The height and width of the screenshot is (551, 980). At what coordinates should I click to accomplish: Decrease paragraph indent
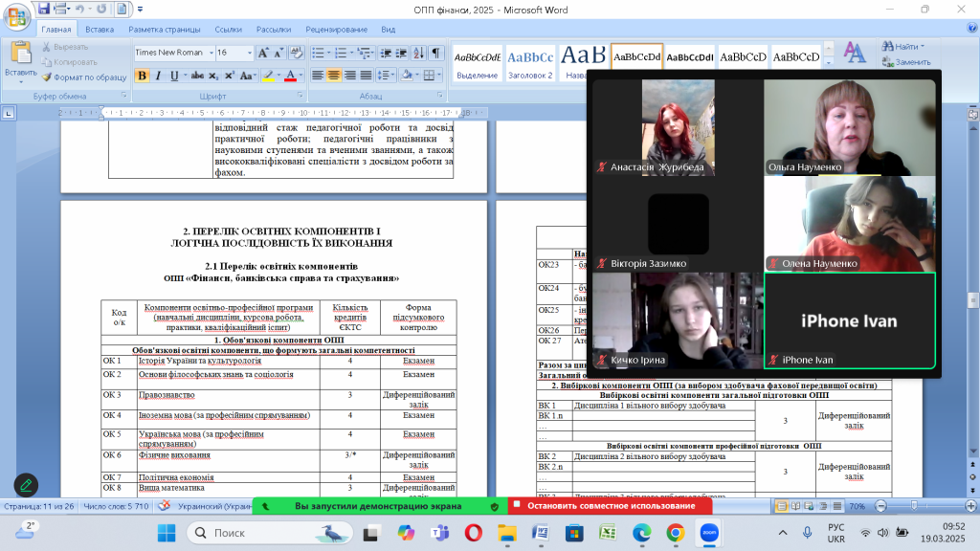[386, 54]
